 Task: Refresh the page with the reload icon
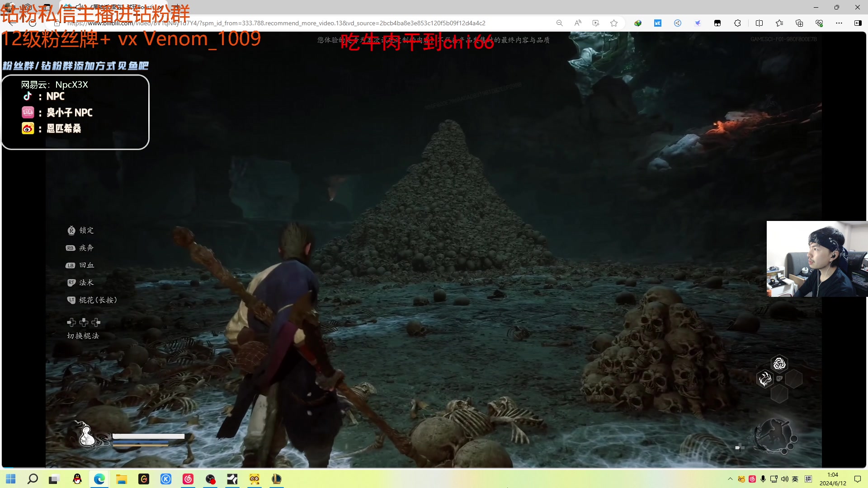point(33,23)
